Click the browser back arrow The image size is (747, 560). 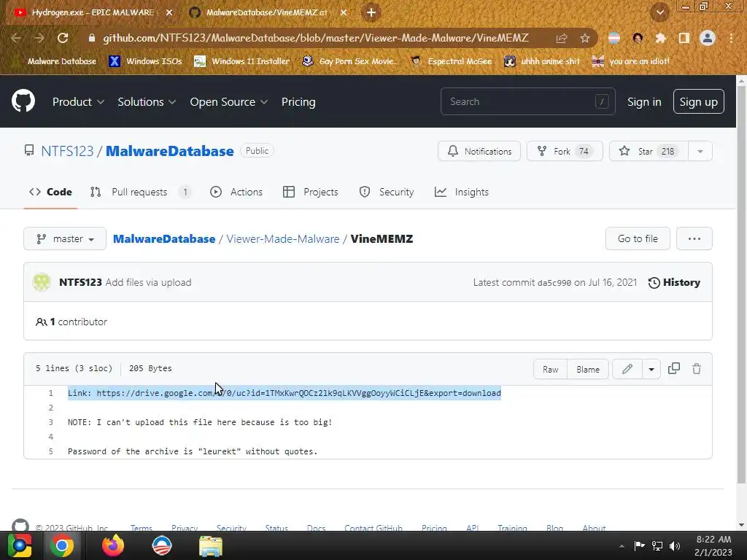coord(16,38)
